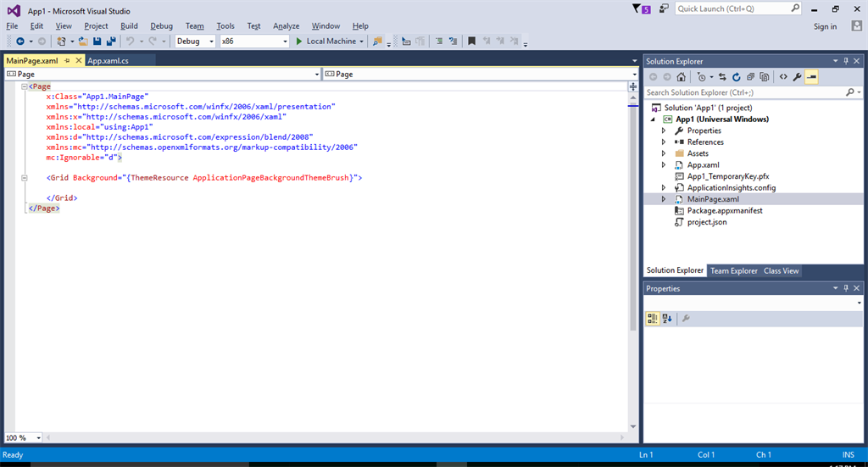Screen dimensions: 868x467
Task: Click the editor vertical scrollbar down arrow
Action: click(633, 426)
